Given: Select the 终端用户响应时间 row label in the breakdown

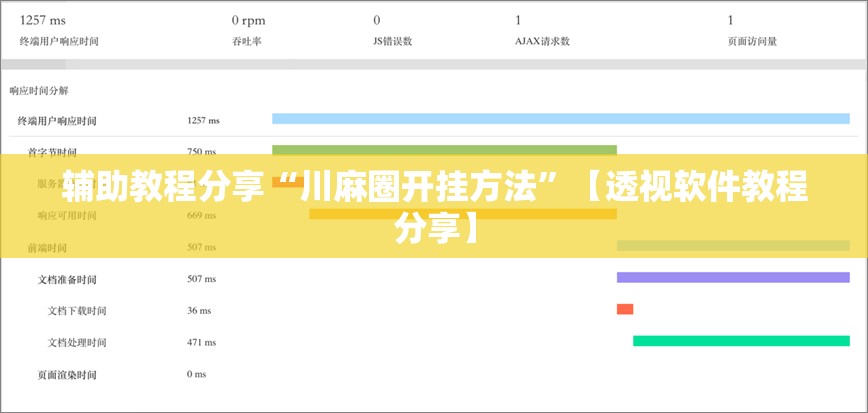Looking at the screenshot, I should point(57,121).
